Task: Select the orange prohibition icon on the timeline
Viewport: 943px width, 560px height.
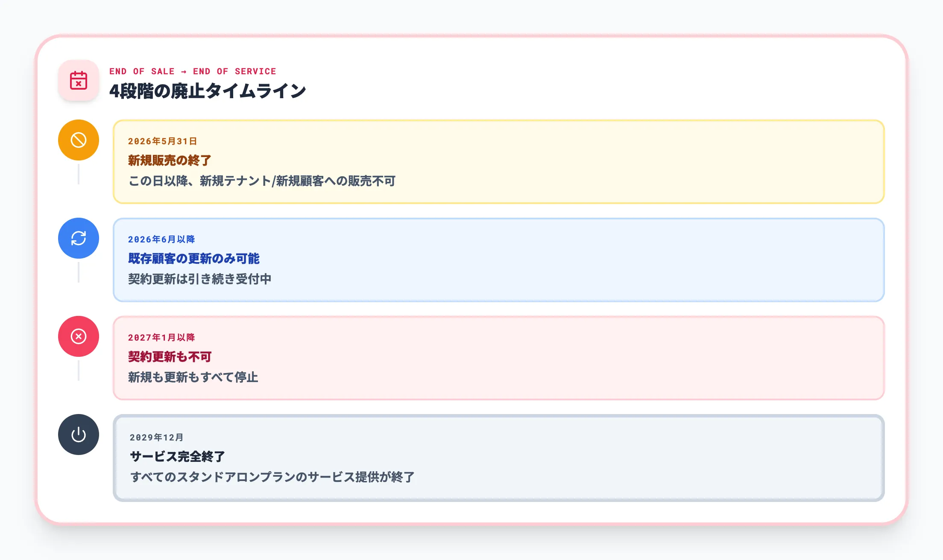Action: coord(79,140)
